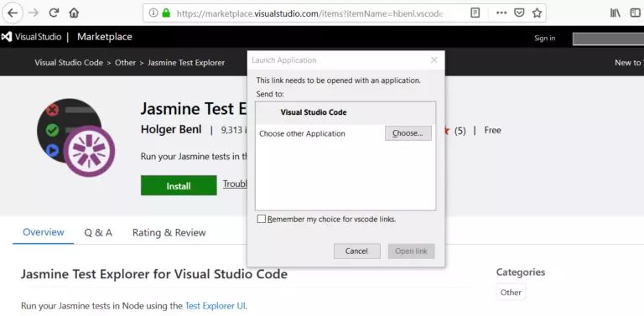Switch to the Rating & Review tab
The image size is (644, 316).
point(169,233)
